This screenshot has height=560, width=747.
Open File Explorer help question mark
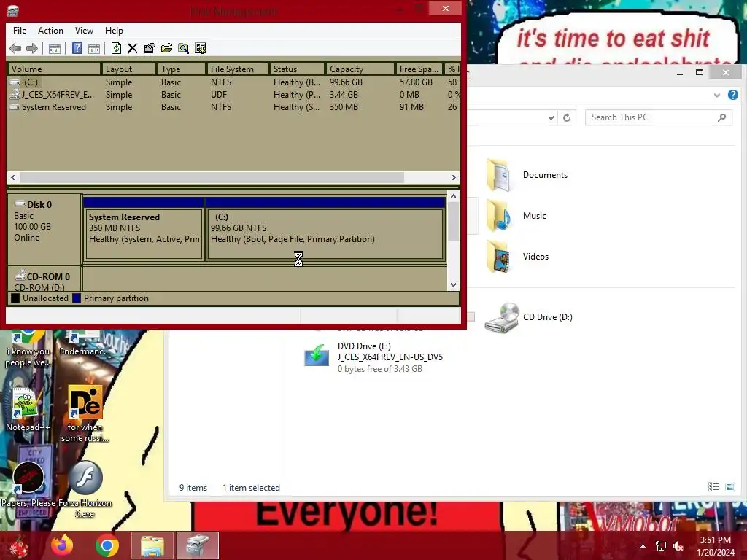[x=732, y=95]
